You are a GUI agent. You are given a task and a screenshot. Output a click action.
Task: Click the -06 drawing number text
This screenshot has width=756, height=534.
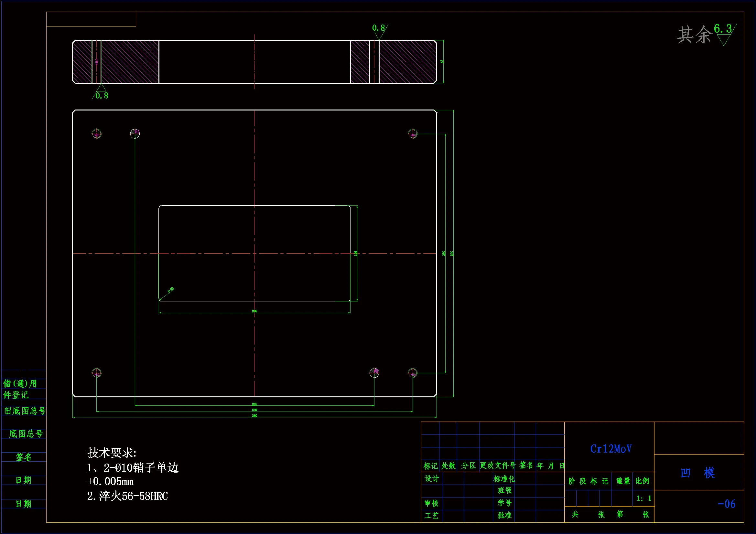click(x=726, y=504)
